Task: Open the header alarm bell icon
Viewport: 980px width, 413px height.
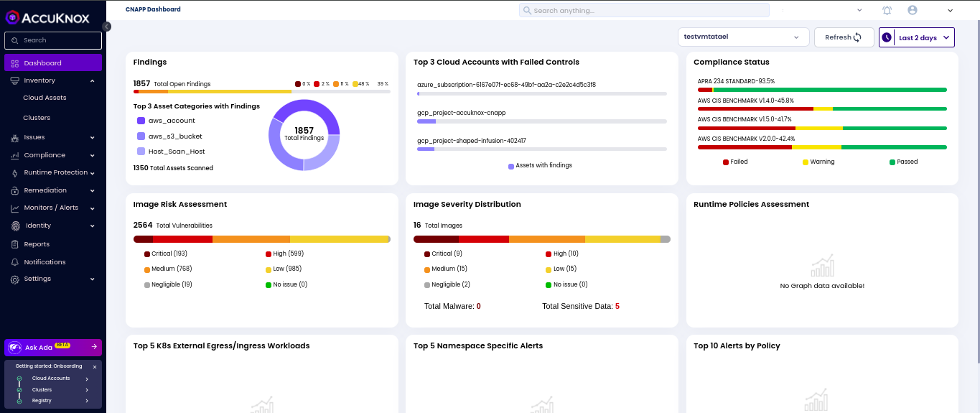Action: [887, 10]
